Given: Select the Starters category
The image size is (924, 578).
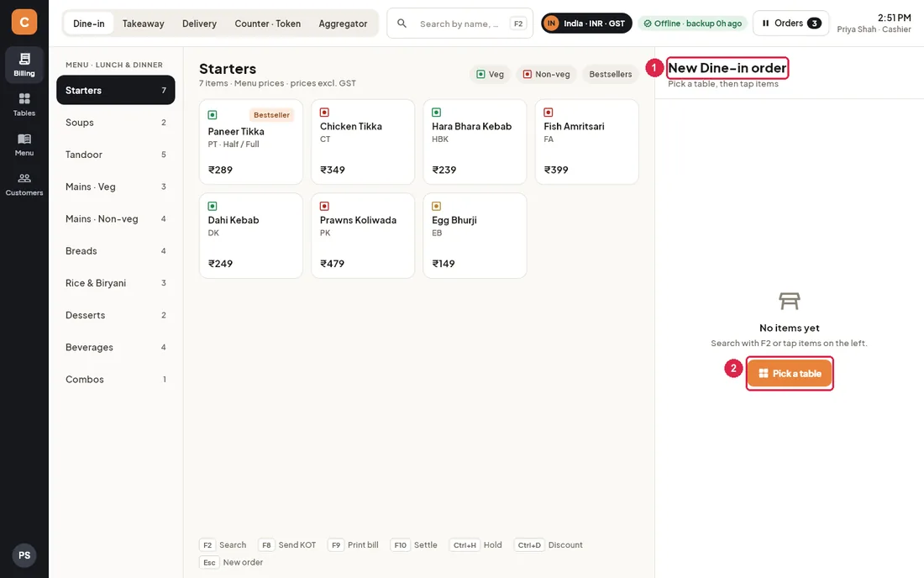Looking at the screenshot, I should (116, 90).
